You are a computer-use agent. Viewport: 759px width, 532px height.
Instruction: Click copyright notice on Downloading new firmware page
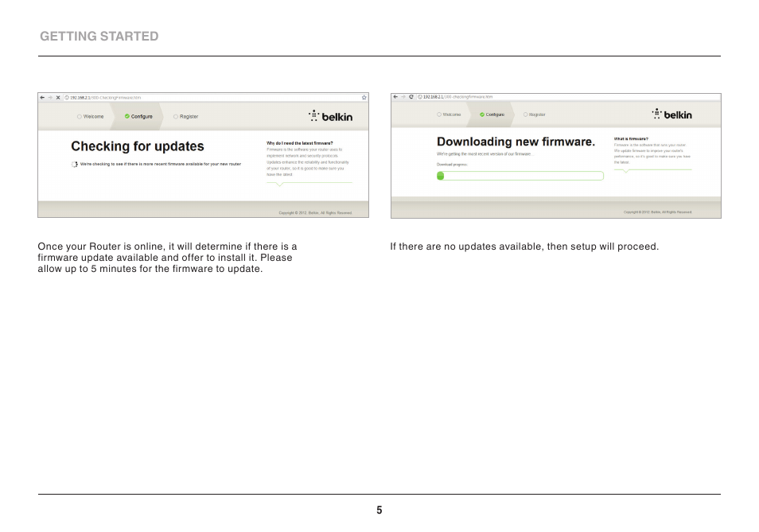coord(657,212)
